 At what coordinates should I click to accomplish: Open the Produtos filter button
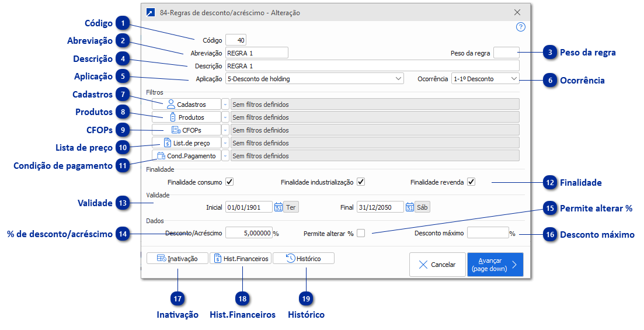[186, 117]
